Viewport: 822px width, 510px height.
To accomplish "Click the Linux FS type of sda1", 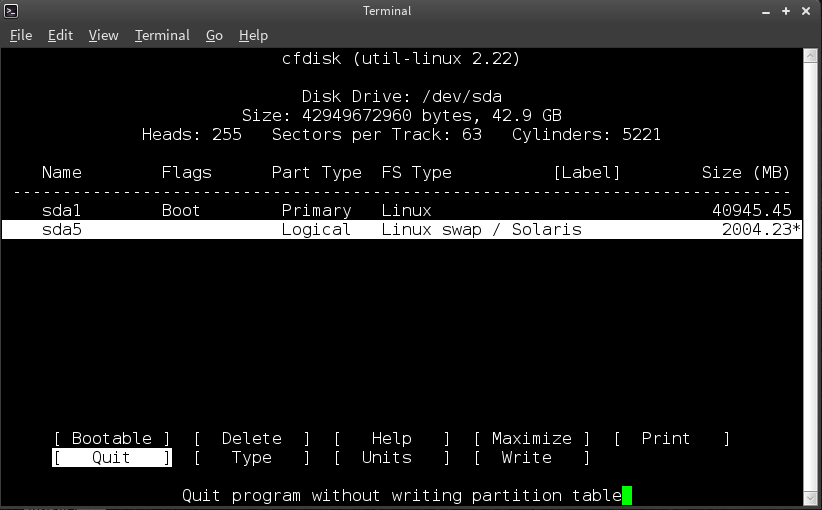I will tap(406, 210).
